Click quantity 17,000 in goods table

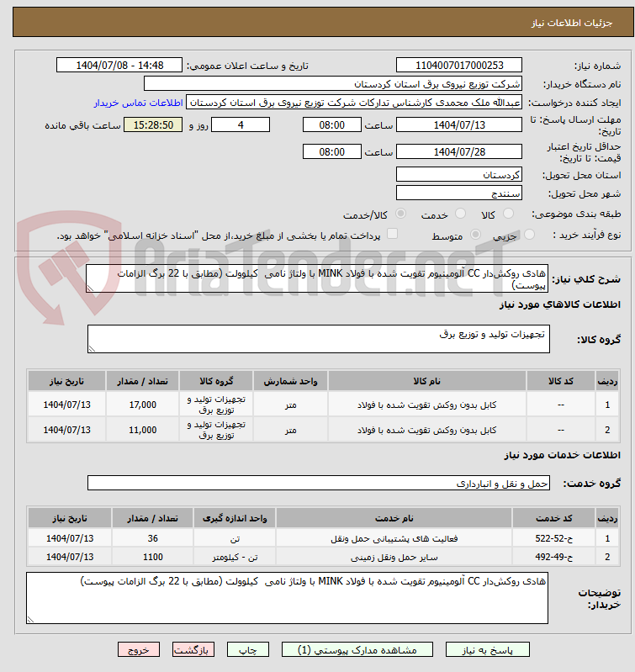143,405
